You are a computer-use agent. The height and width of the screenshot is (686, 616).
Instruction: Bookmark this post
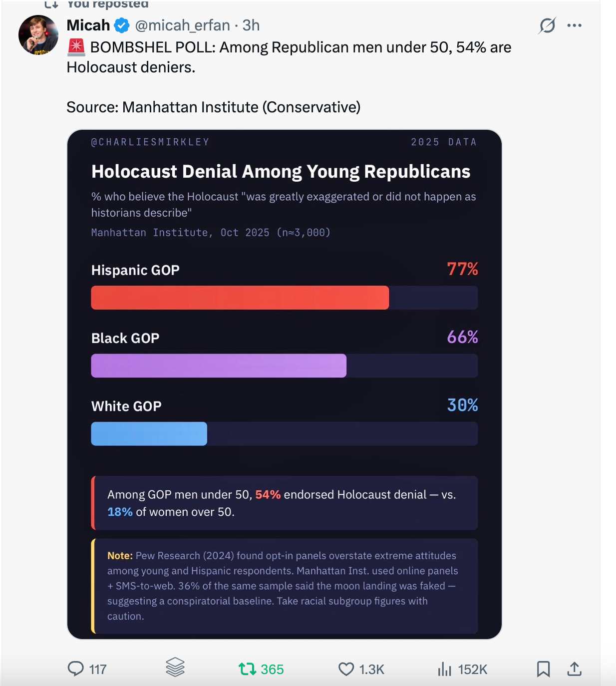[543, 669]
